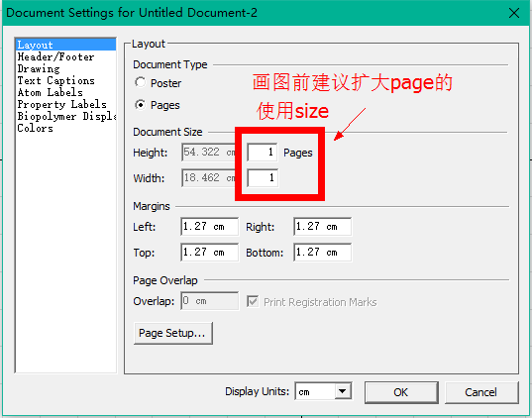
Task: Click the Bottom margin field
Action: (x=322, y=253)
